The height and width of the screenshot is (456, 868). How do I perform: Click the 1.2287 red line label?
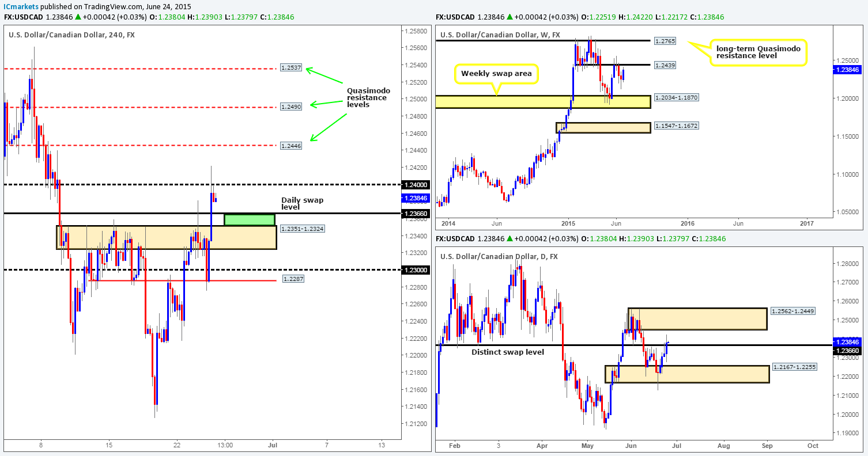[292, 279]
